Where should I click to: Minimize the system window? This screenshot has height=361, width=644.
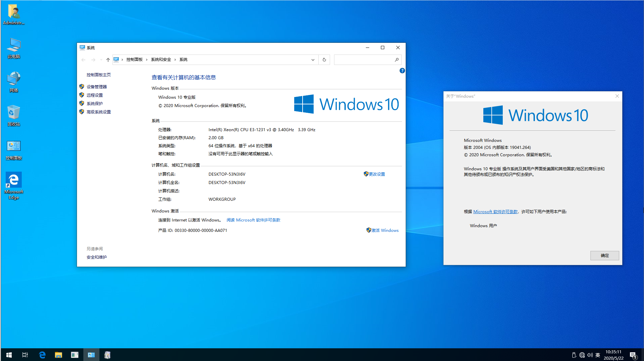367,48
